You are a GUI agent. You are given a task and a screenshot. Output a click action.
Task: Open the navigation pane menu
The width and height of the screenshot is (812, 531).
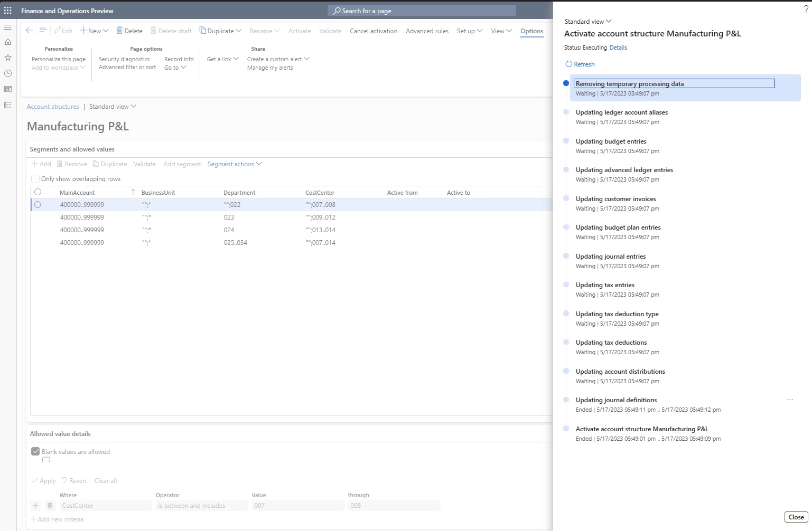pyautogui.click(x=7, y=27)
